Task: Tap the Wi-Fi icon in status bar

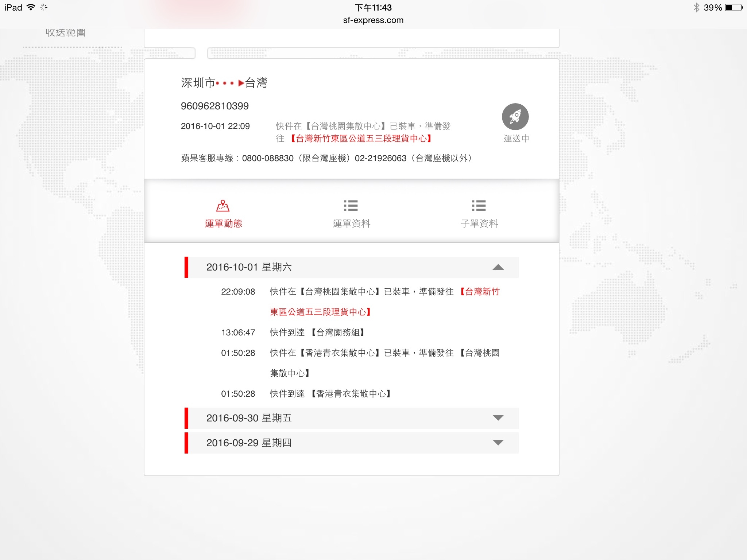Action: 31,8
